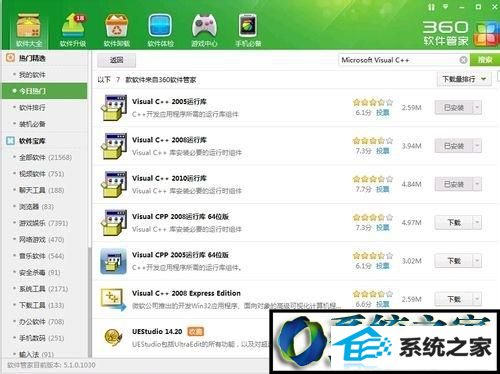The image size is (500, 374).
Task: Click the Visual C++ 2010运行库 icon
Action: (114, 184)
